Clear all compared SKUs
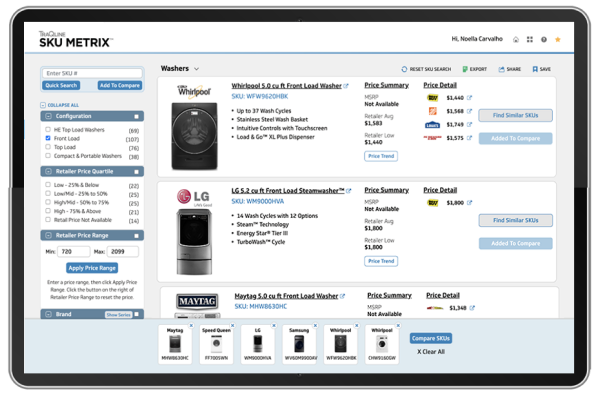Screen dimensions: 600x400 tap(431, 352)
